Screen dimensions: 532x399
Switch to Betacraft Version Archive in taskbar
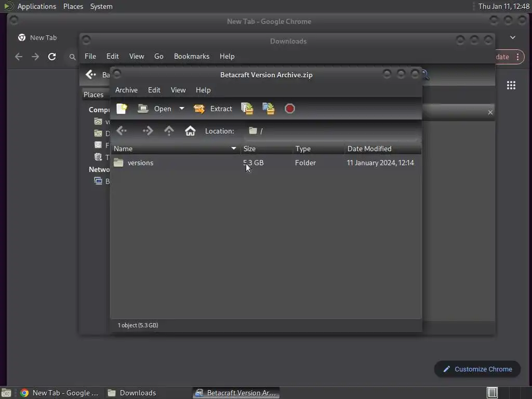236,393
